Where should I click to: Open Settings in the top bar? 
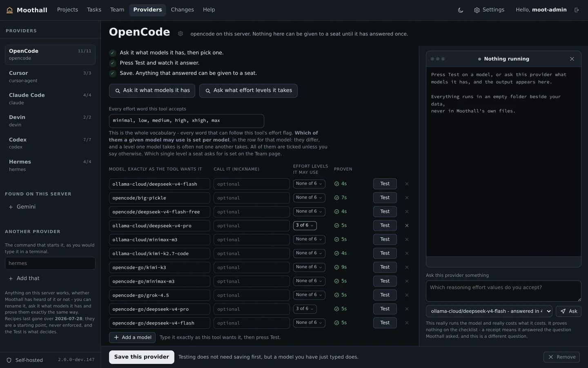pyautogui.click(x=489, y=10)
